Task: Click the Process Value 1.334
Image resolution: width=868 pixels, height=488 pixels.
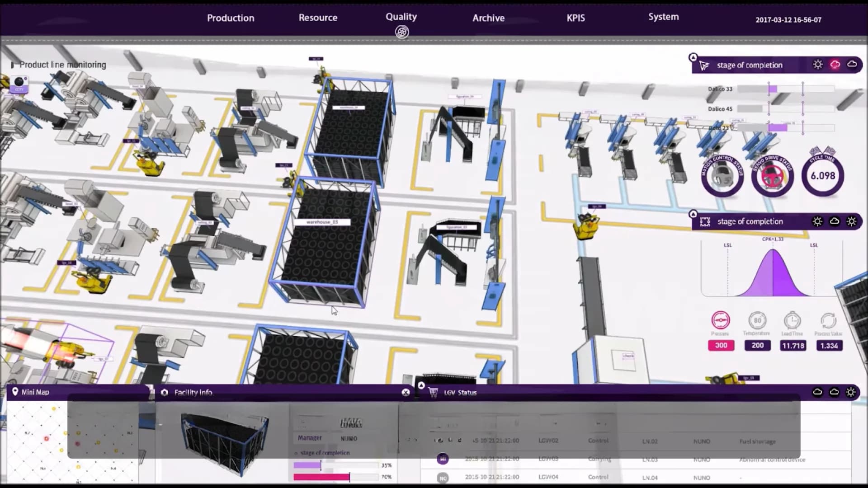Action: [x=829, y=346]
